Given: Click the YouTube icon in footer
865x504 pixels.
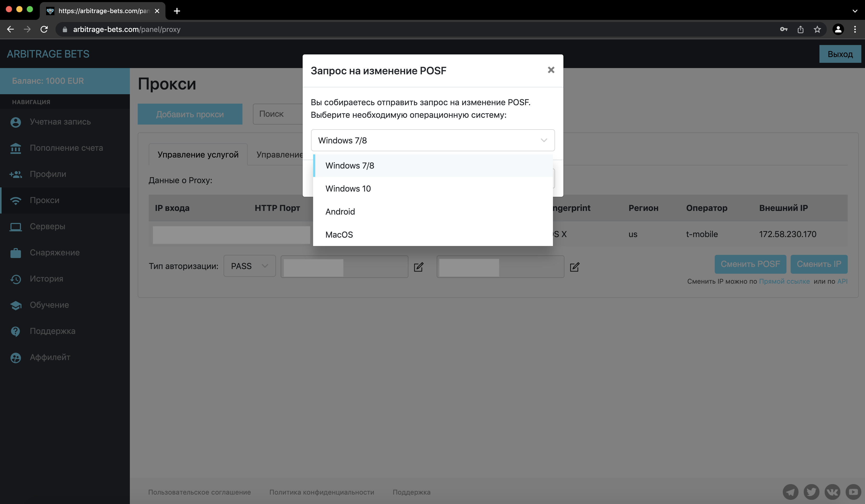Looking at the screenshot, I should (853, 492).
